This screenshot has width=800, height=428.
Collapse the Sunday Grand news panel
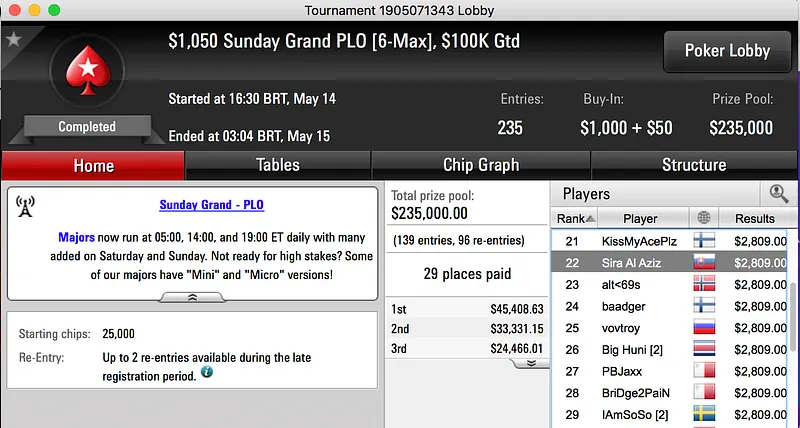click(x=194, y=297)
